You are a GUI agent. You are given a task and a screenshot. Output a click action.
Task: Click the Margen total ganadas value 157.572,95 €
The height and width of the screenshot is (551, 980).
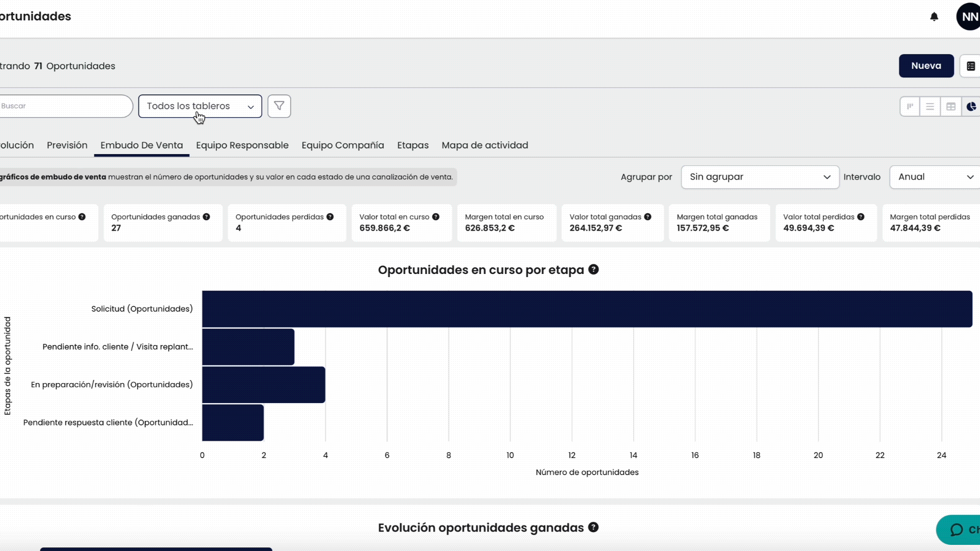click(x=702, y=228)
